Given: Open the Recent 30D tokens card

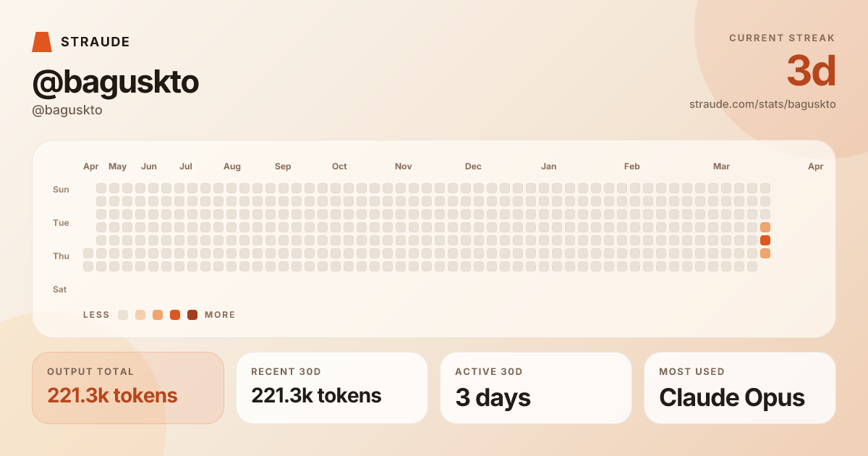Looking at the screenshot, I should tap(332, 388).
